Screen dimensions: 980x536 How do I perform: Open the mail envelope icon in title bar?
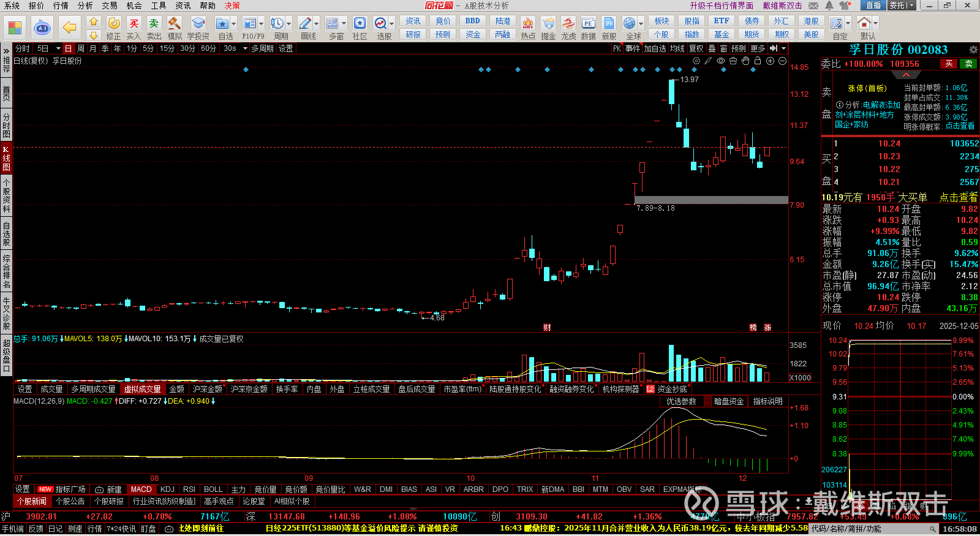point(813,6)
